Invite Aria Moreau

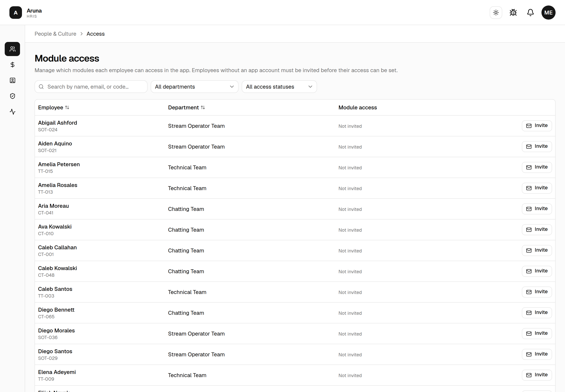click(x=537, y=209)
